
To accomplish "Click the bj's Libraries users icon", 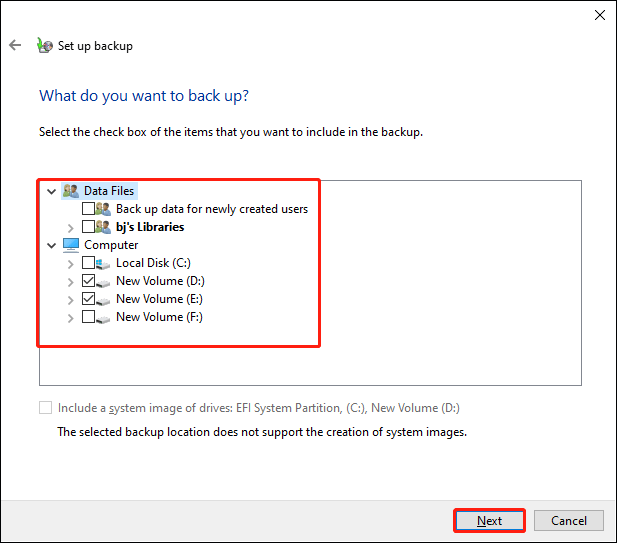I will pos(103,227).
